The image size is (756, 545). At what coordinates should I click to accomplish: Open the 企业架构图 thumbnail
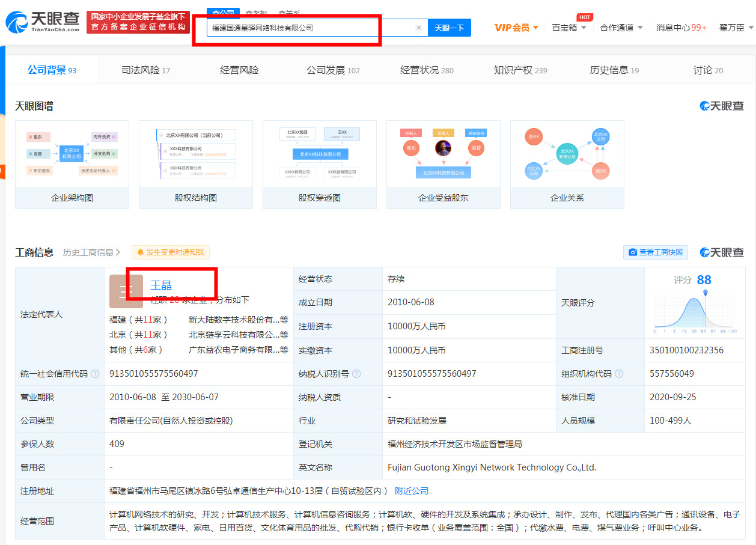tap(72, 164)
